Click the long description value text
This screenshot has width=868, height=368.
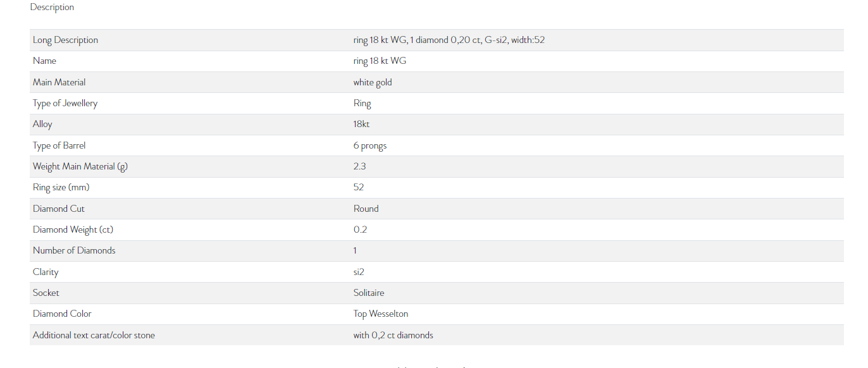pyautogui.click(x=449, y=40)
